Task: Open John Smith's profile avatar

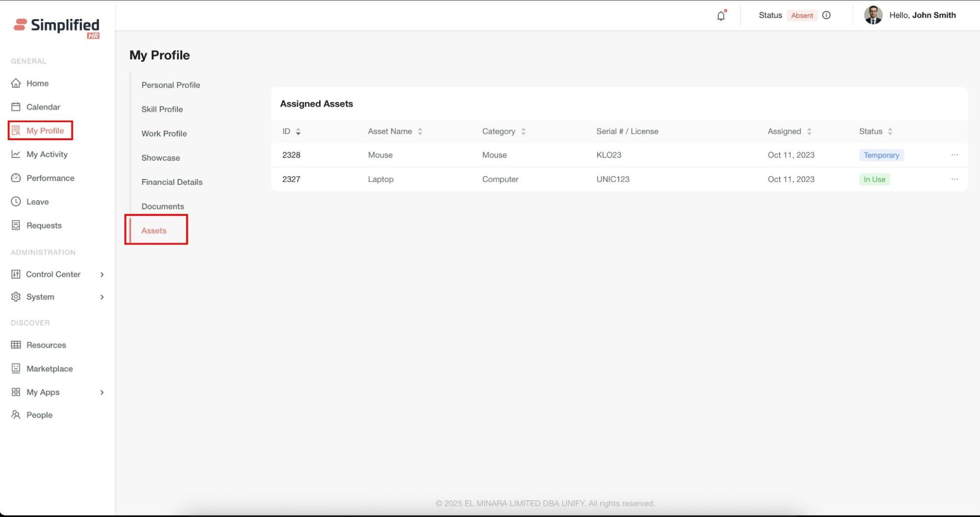Action: pos(873,15)
